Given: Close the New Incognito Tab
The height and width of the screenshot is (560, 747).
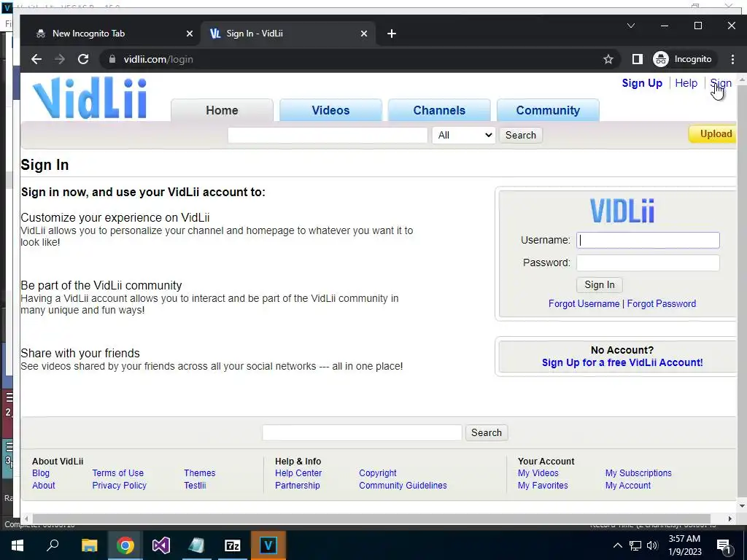Looking at the screenshot, I should click(189, 34).
